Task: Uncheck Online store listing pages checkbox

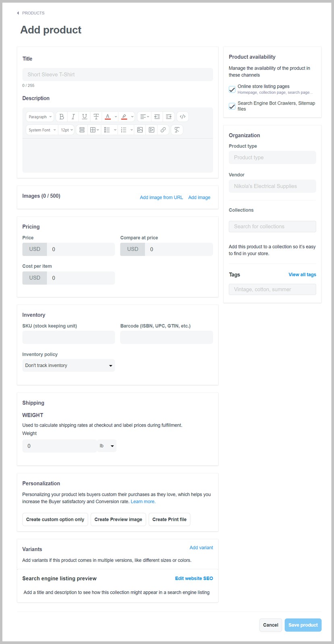Action: (232, 89)
